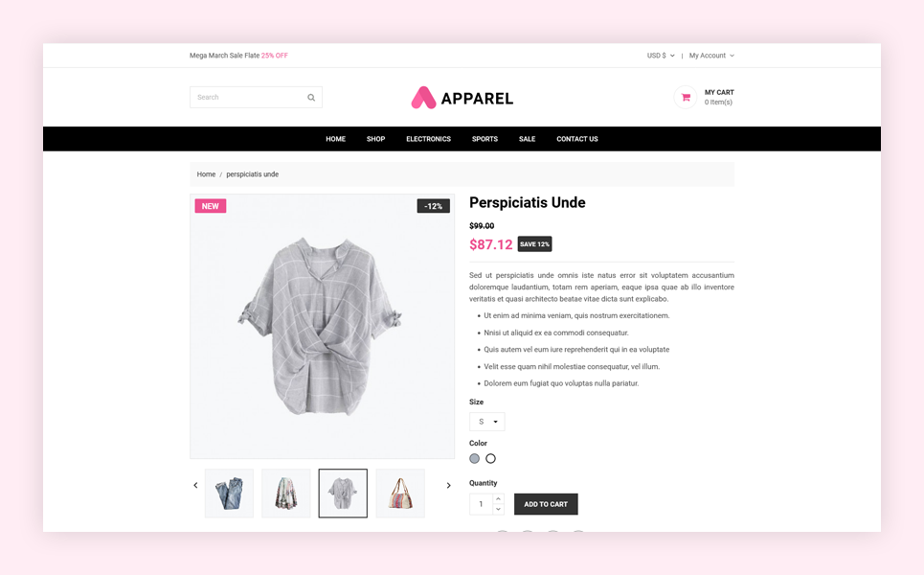The height and width of the screenshot is (575, 924).
Task: Decrease quantity with down arrow
Action: pos(498,509)
